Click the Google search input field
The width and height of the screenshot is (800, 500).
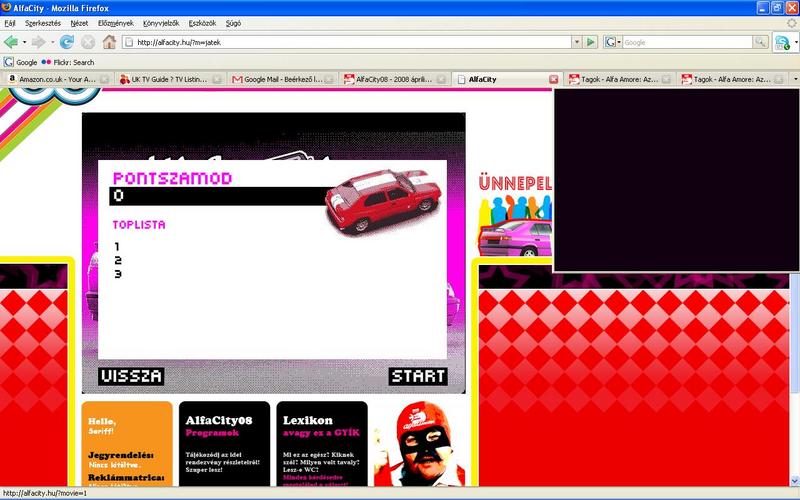[x=687, y=42]
